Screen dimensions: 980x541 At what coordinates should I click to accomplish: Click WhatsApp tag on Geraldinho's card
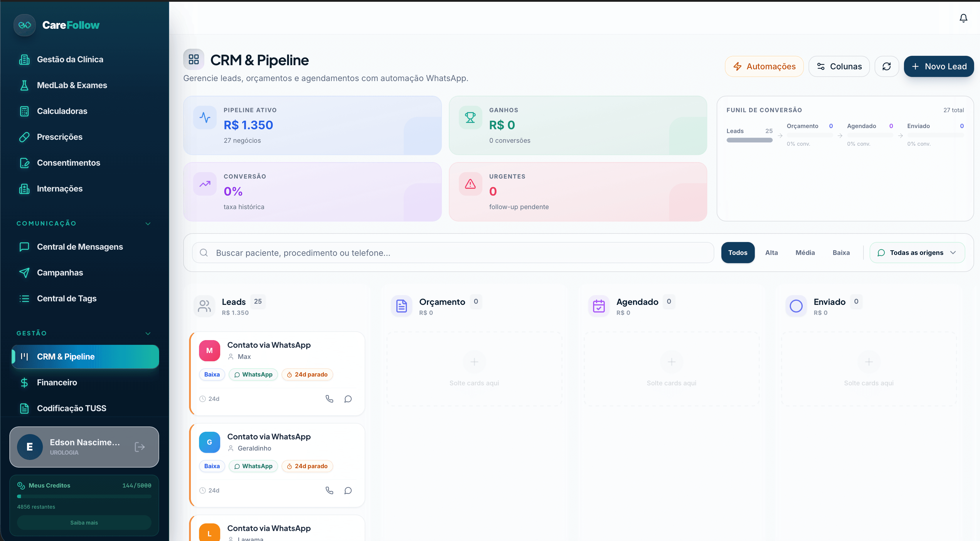253,466
